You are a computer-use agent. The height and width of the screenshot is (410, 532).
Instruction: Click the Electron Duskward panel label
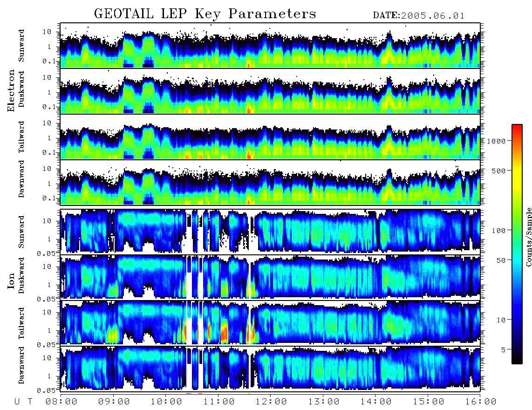[x=21, y=89]
